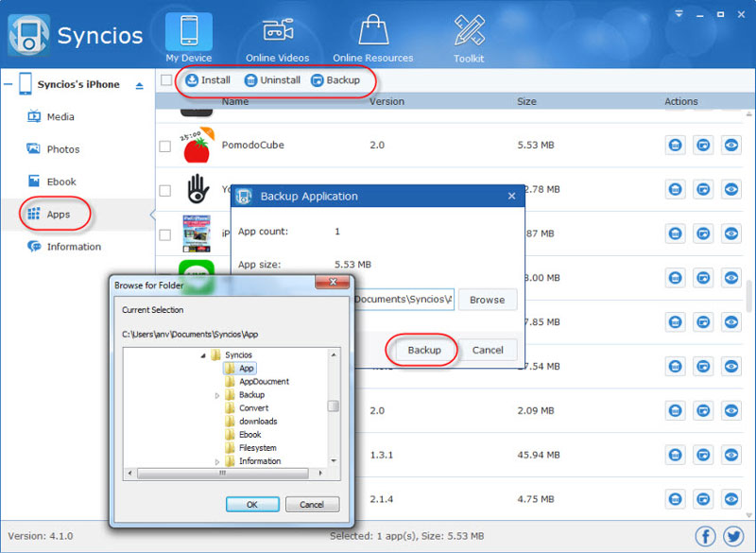This screenshot has height=553, width=756.
Task: Click the Backup toolbar button
Action: tap(335, 80)
